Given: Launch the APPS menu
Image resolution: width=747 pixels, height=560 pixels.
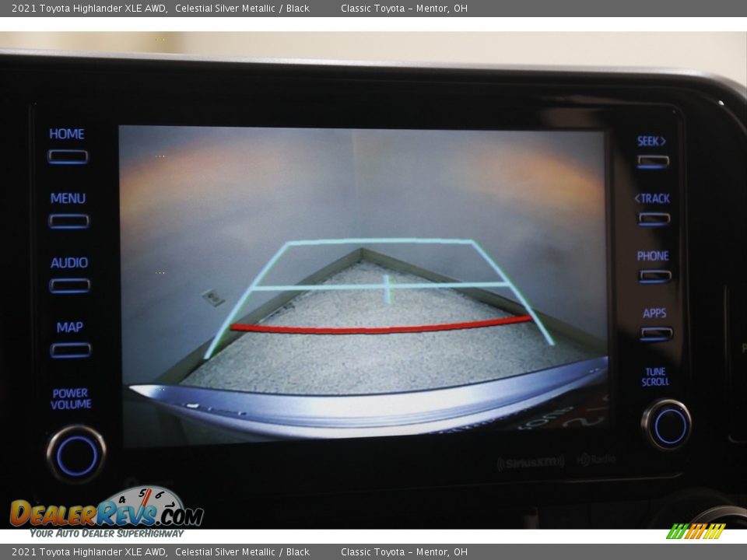Looking at the screenshot, I should click(655, 333).
